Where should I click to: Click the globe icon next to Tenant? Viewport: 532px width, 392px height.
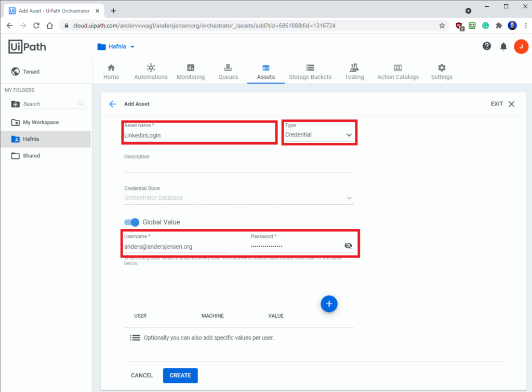15,72
